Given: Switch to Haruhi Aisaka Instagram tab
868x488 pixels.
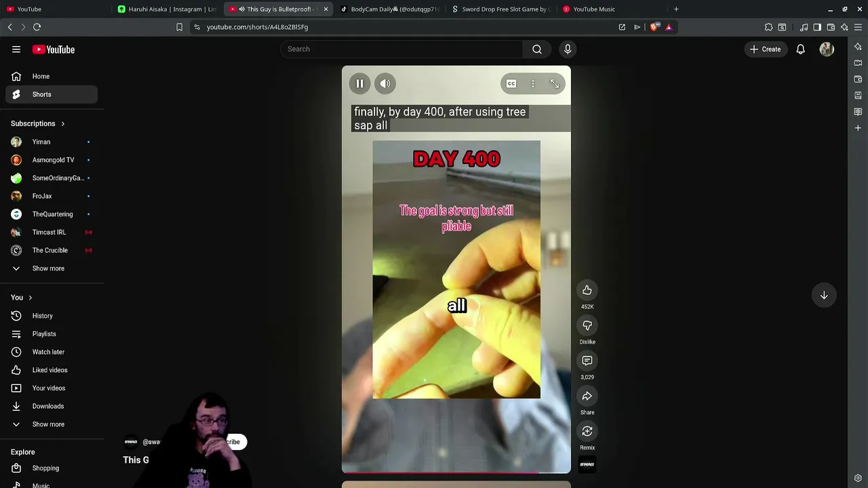Looking at the screenshot, I should pos(167,9).
